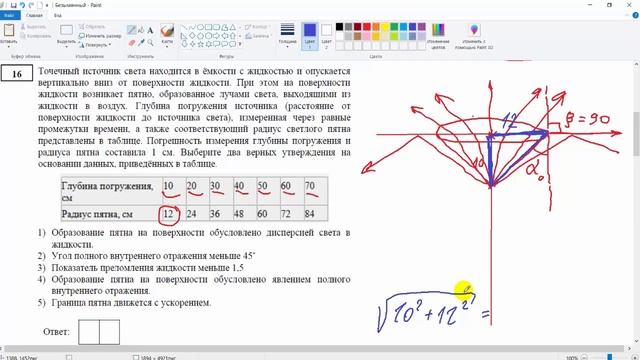
Task: Open the Brushes tool
Action: click(x=167, y=31)
